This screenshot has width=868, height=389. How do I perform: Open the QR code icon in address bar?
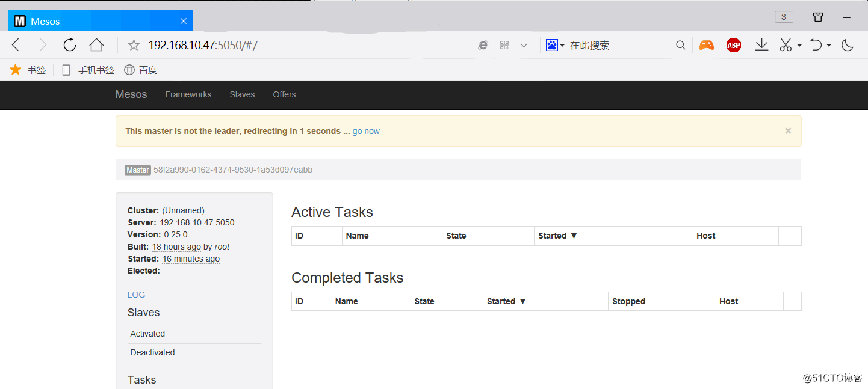pos(504,45)
